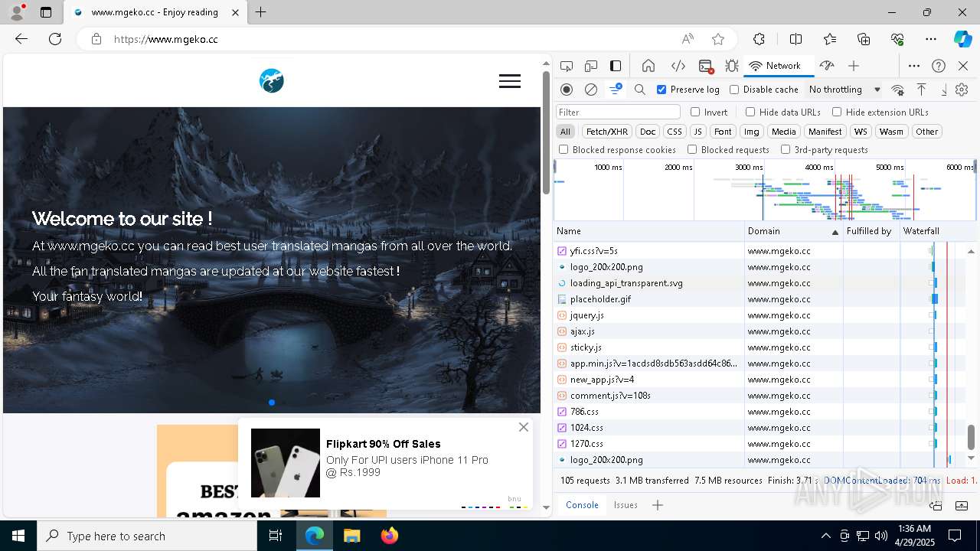Open Edge settings and more menu
Image resolution: width=980 pixels, height=551 pixels.
tap(931, 39)
